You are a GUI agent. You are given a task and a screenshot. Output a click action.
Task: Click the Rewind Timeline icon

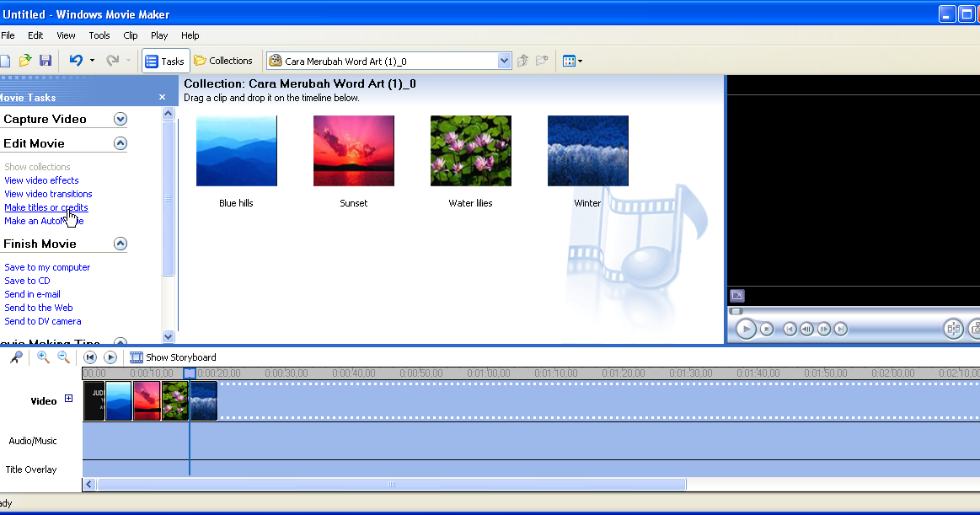click(x=90, y=357)
